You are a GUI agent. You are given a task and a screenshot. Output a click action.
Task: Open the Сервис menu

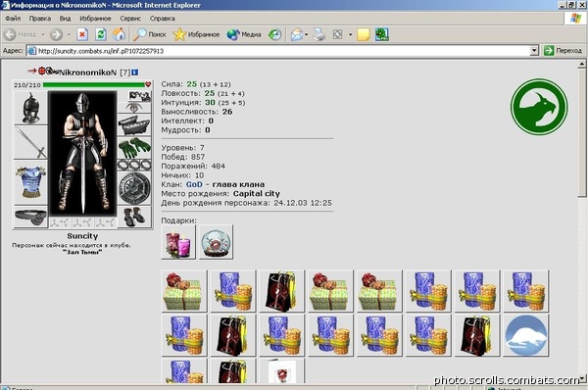point(130,19)
